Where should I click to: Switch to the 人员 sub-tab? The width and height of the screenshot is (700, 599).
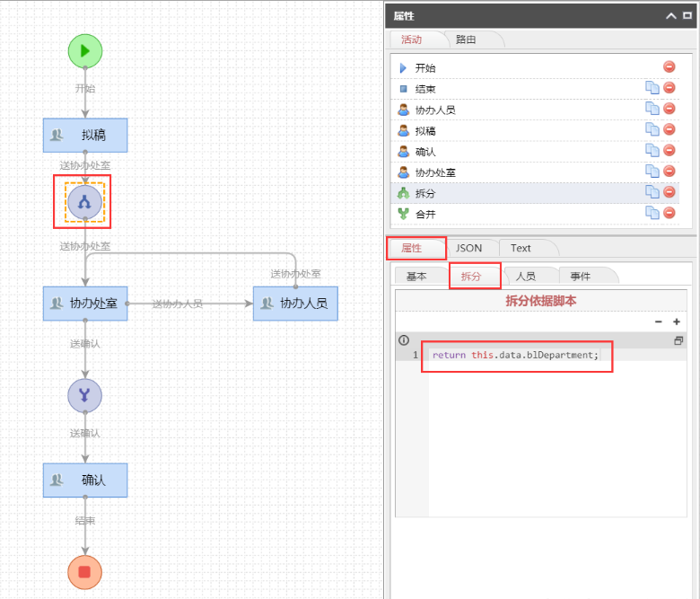[525, 276]
